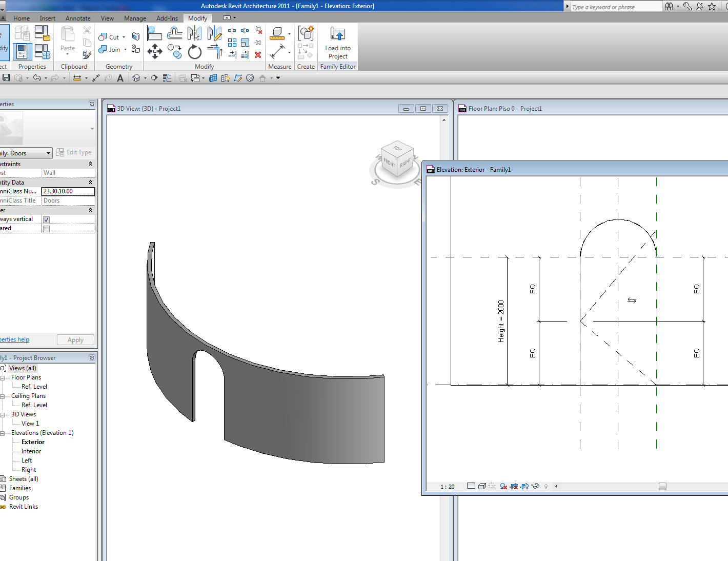Toggle the Shared checkbox in properties
The height and width of the screenshot is (561, 728).
[46, 229]
